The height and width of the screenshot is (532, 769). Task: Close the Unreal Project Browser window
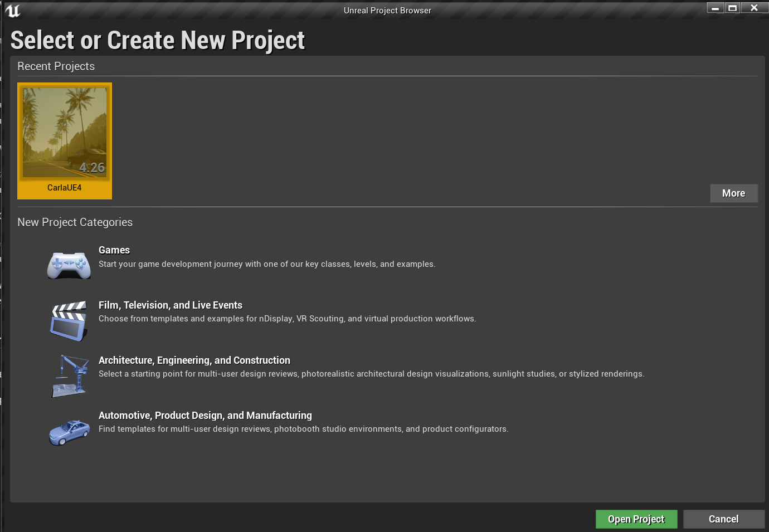[x=755, y=8]
